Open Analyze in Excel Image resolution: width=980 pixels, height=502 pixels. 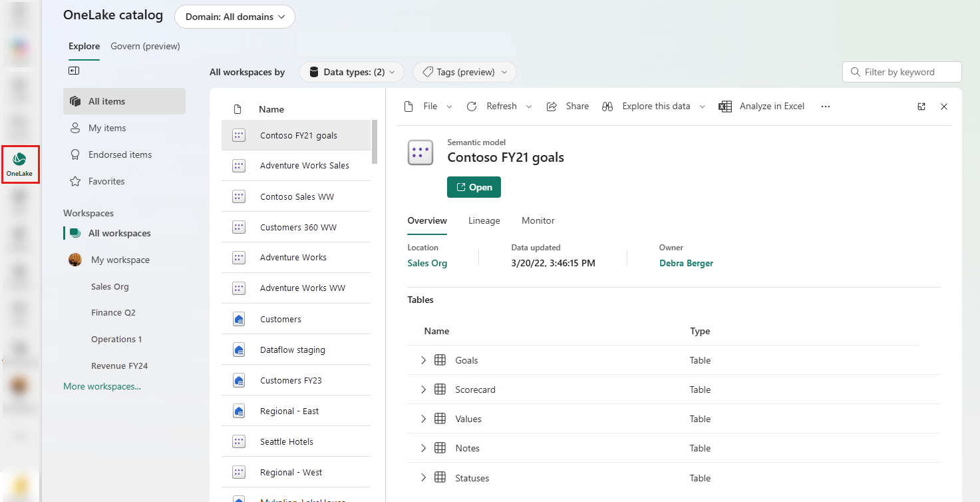click(762, 107)
